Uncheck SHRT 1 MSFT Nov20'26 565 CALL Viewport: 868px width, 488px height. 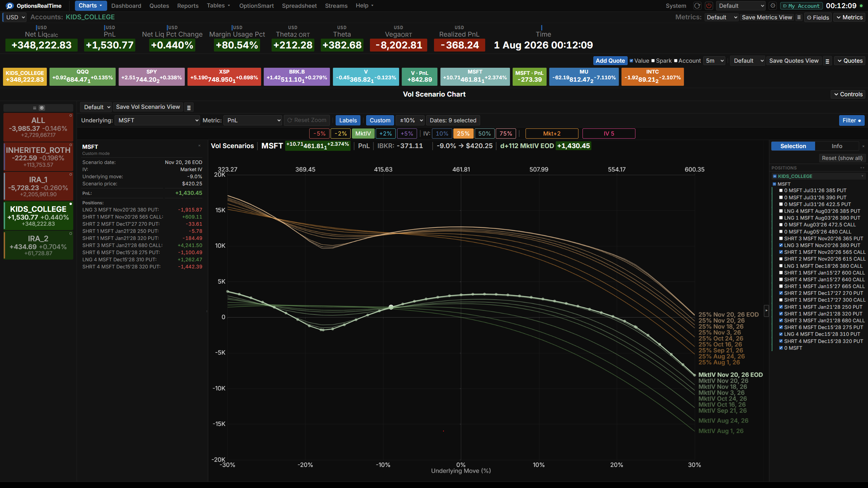781,252
